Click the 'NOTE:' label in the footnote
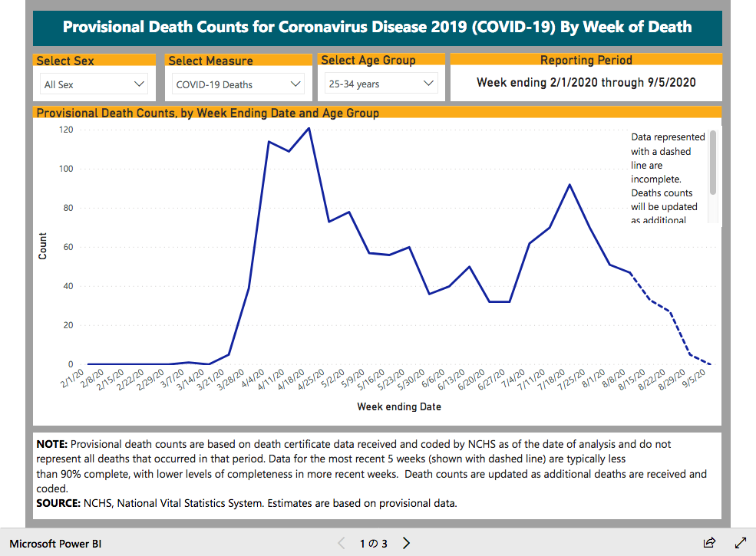 52,444
